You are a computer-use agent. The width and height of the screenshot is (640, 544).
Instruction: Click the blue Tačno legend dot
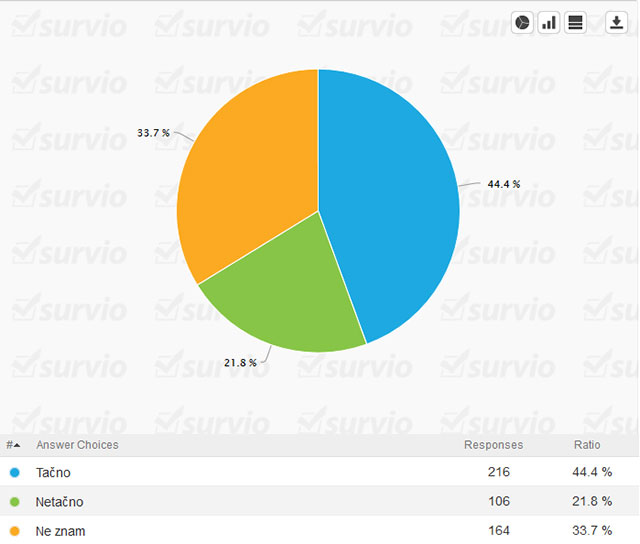(14, 472)
